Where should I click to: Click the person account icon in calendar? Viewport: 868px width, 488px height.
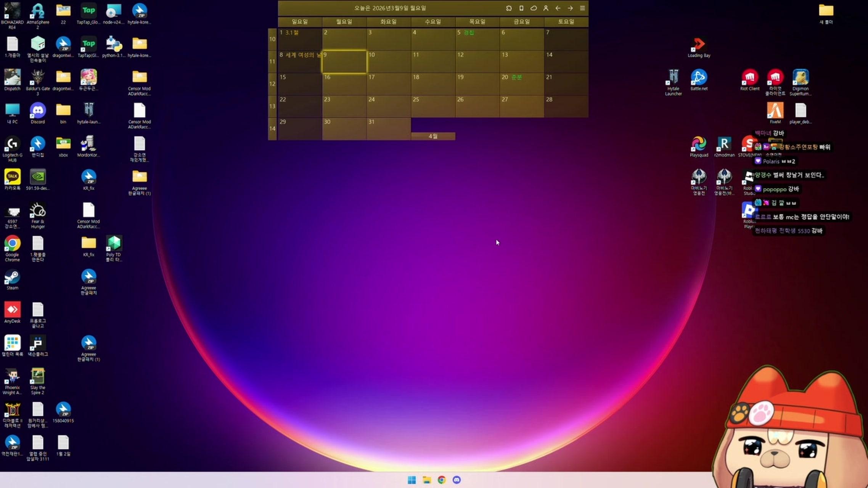[546, 8]
